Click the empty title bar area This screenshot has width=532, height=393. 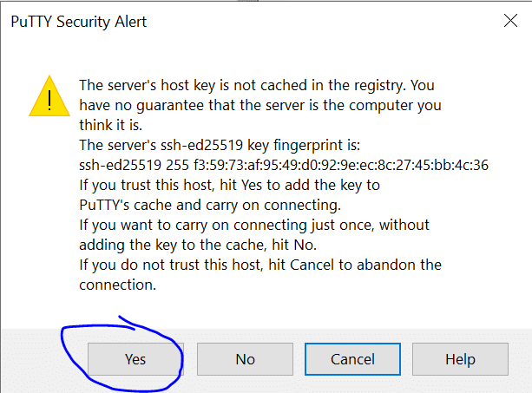pos(322,21)
